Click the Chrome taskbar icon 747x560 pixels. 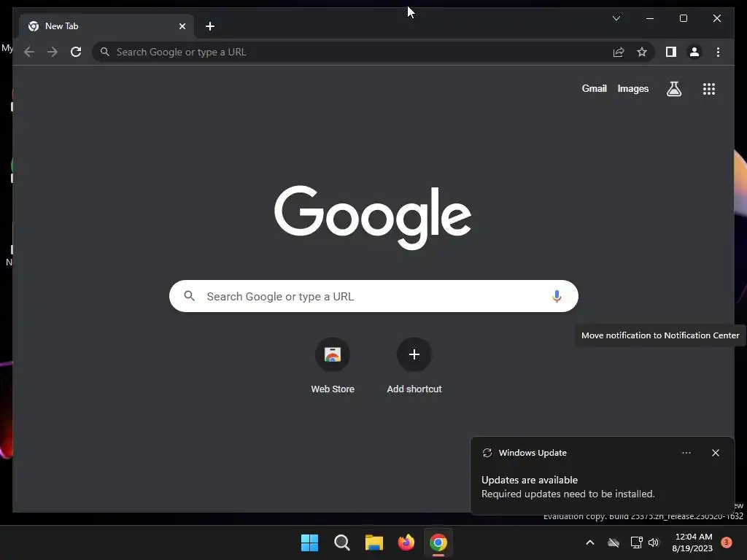[438, 542]
